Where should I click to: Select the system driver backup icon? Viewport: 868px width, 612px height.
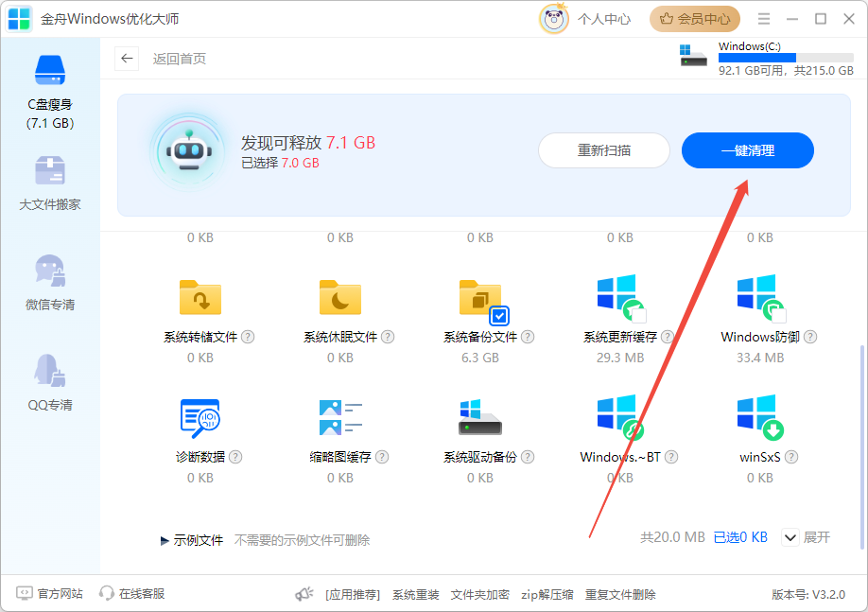[480, 417]
